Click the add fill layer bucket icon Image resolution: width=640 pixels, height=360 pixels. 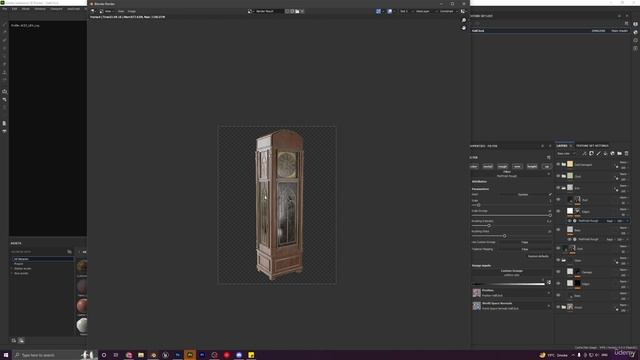click(605, 153)
